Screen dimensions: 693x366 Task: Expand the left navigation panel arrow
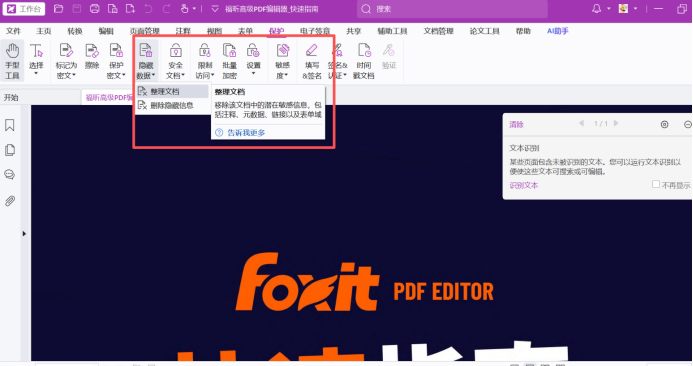point(24,233)
